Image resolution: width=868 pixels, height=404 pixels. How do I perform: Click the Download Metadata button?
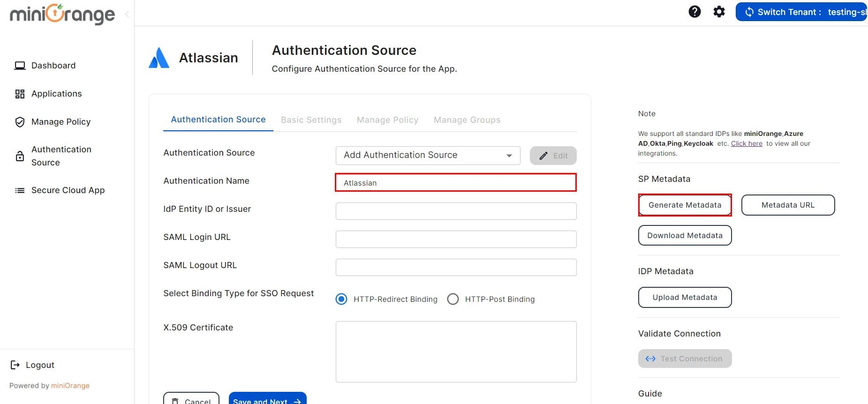tap(685, 236)
